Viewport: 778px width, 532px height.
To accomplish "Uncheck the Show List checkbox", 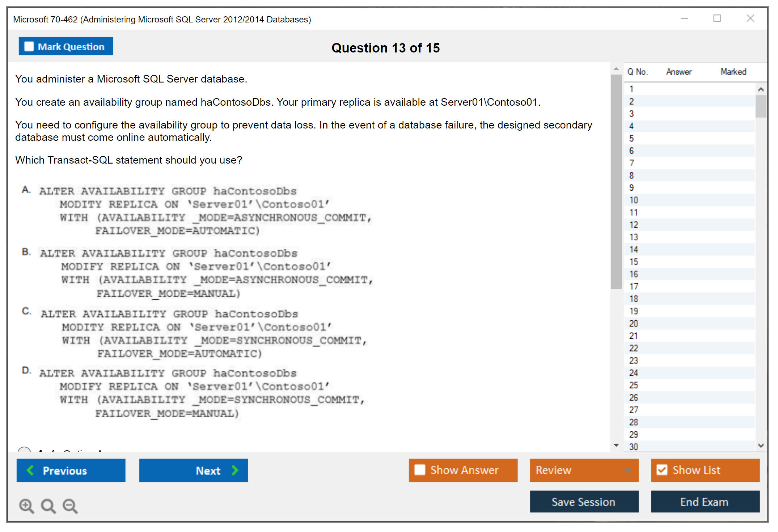I will tap(662, 470).
